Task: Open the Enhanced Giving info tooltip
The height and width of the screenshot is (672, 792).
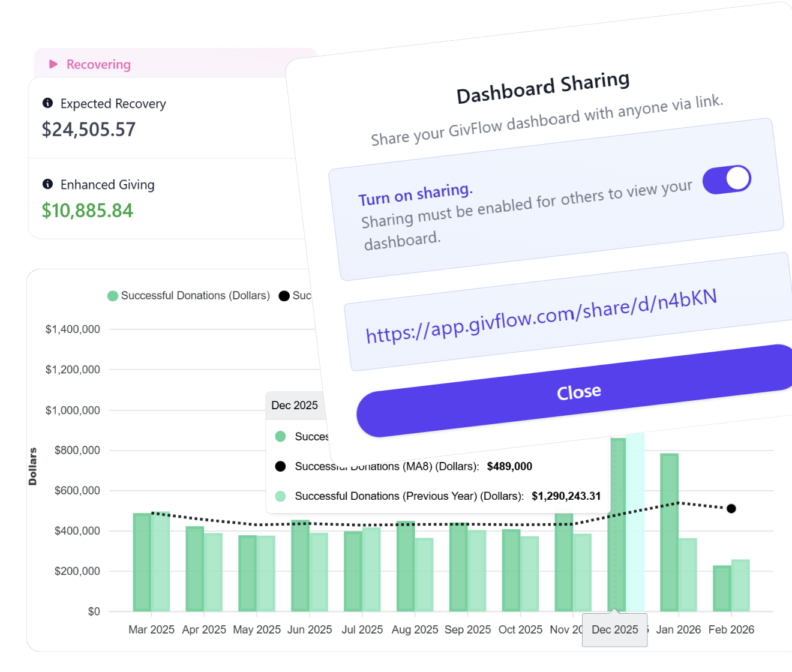Action: pos(48,184)
